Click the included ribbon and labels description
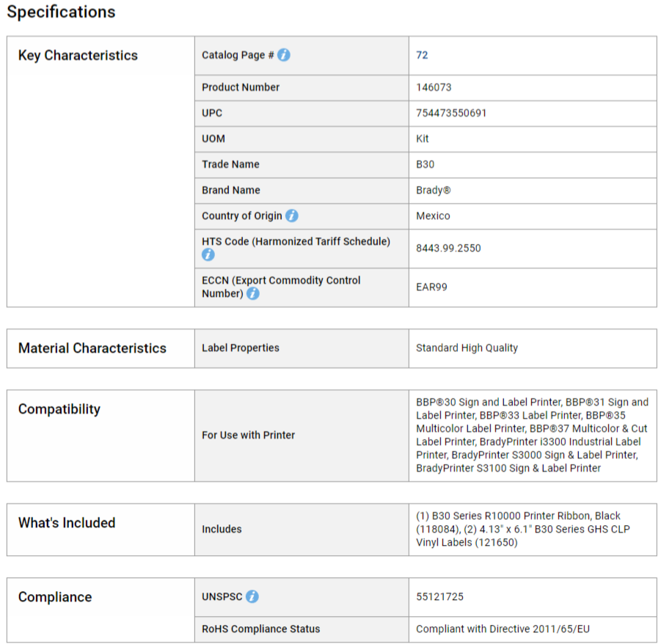 point(523,529)
